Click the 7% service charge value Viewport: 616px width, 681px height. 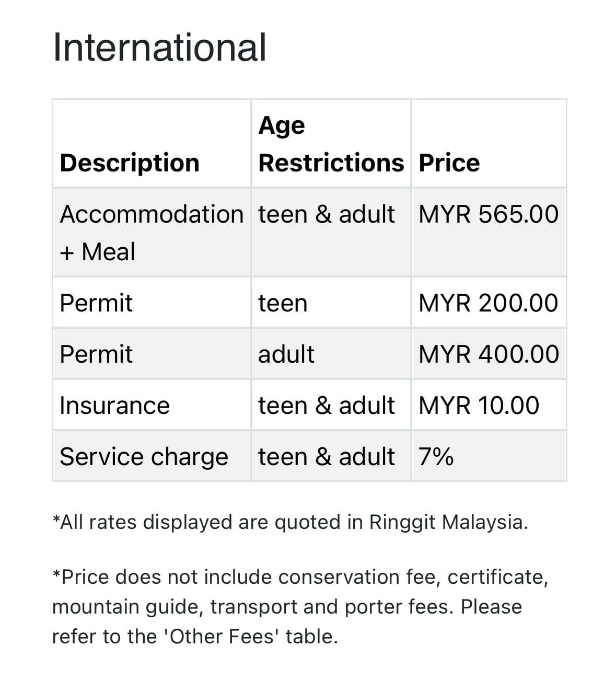point(436,457)
